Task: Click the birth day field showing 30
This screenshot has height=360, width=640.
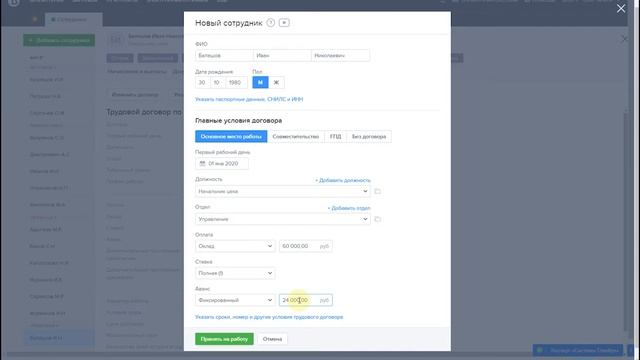Action: click(202, 82)
